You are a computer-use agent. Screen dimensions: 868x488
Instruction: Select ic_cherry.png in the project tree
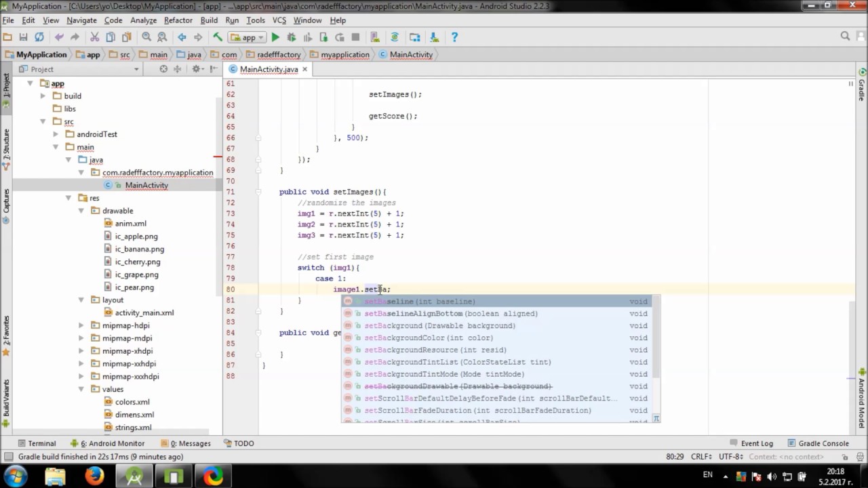click(138, 262)
